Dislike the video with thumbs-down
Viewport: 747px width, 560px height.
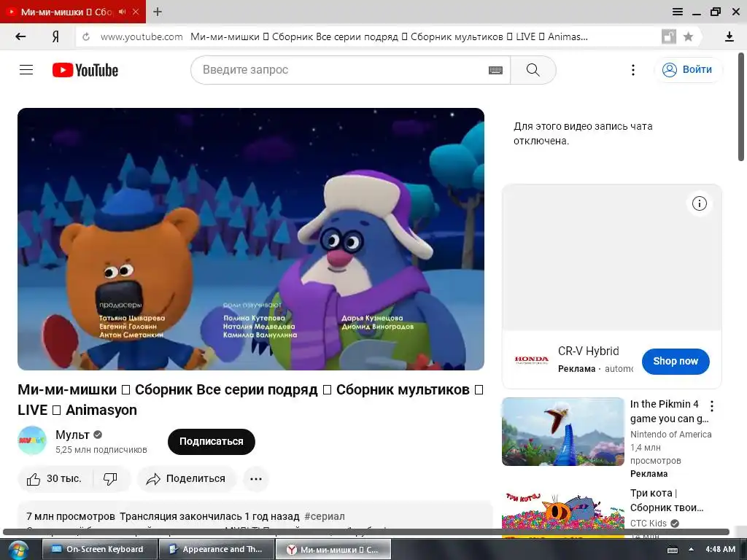click(x=111, y=478)
